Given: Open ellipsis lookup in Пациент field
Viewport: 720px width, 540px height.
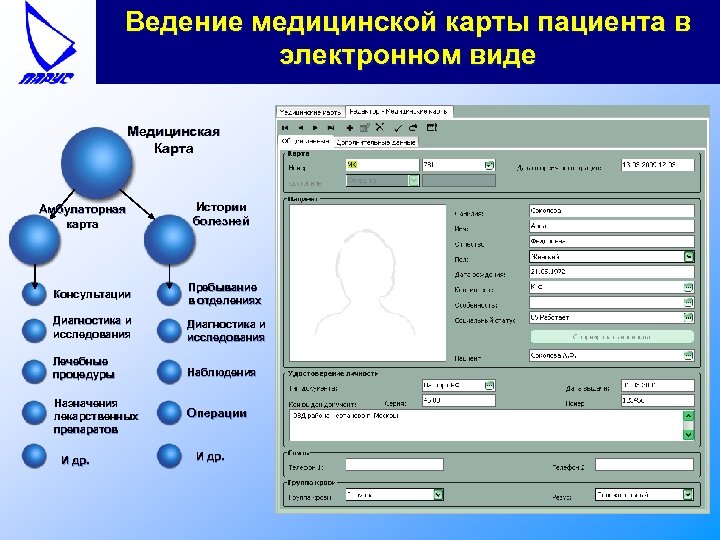Looking at the screenshot, I should [688, 355].
